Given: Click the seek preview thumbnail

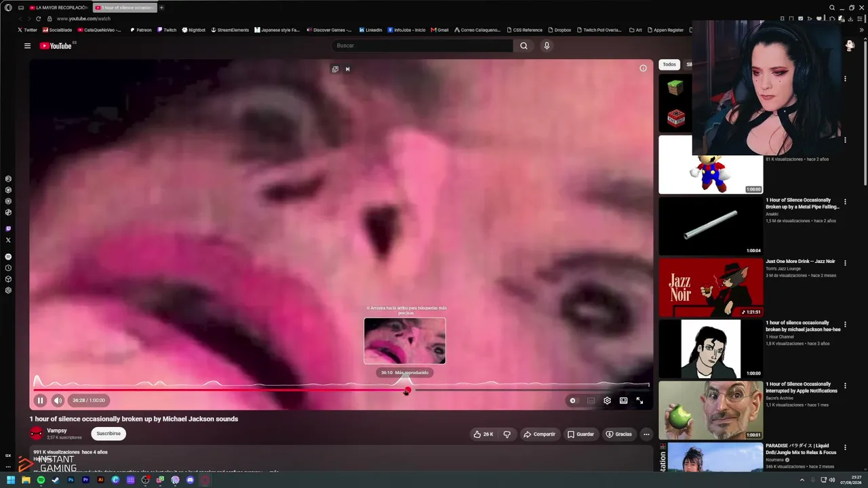Looking at the screenshot, I should [x=405, y=341].
